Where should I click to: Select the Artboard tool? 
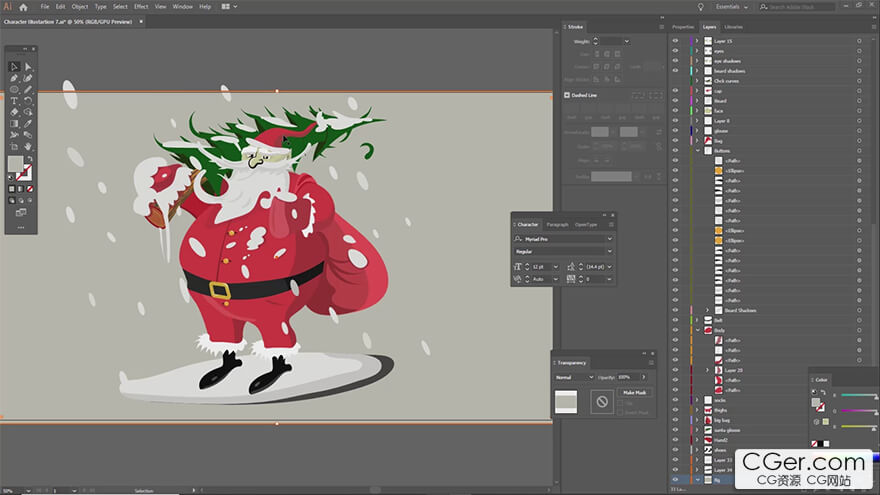pos(15,146)
